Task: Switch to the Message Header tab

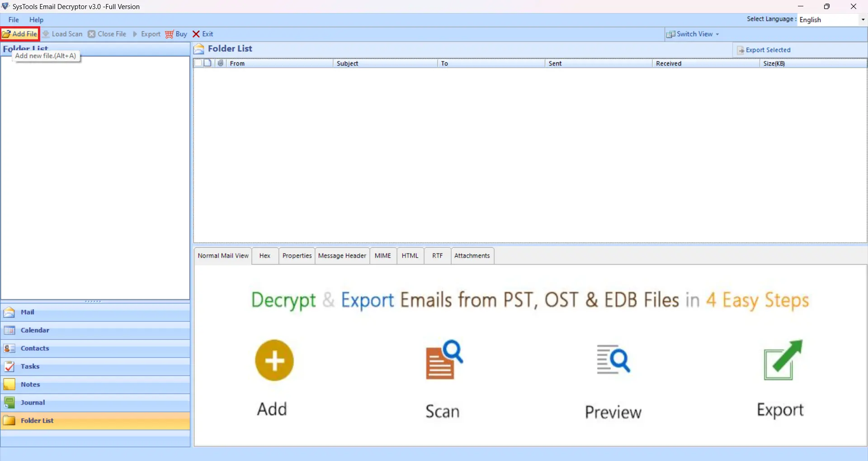Action: click(x=342, y=256)
